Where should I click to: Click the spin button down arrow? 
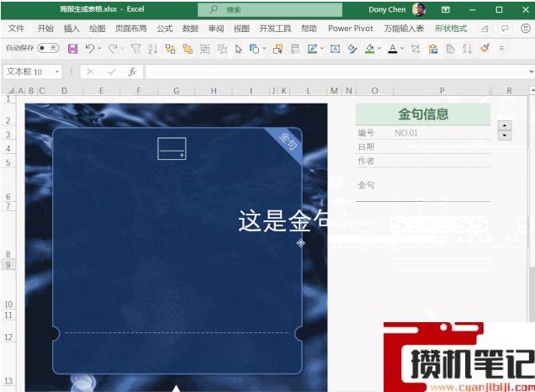pyautogui.click(x=505, y=135)
